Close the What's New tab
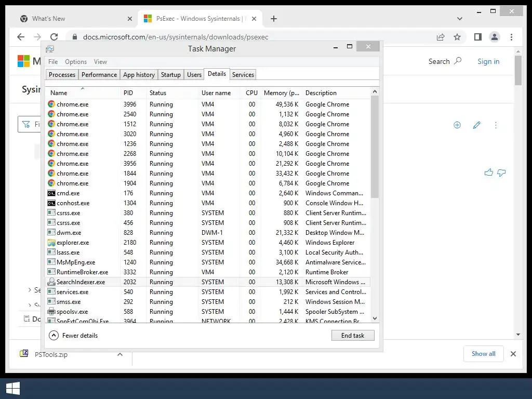 point(129,19)
